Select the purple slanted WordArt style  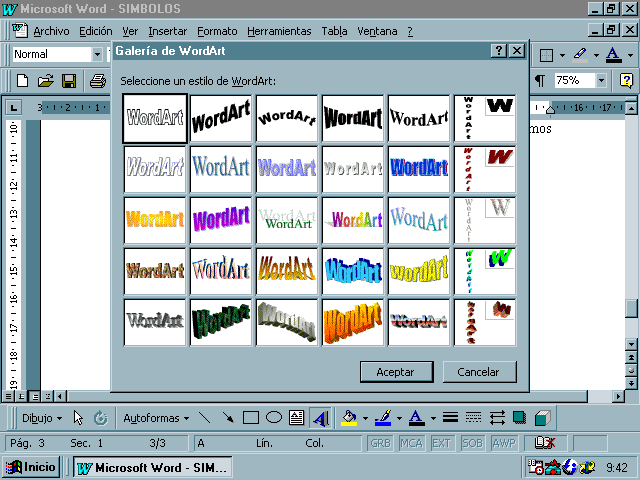[221, 220]
